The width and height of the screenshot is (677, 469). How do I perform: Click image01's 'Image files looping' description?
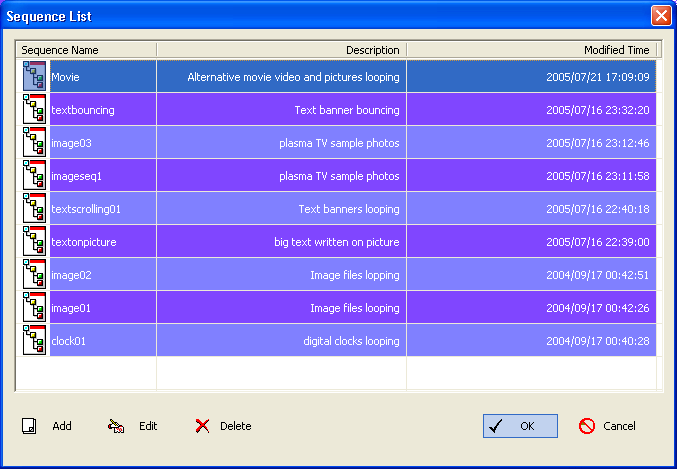tap(355, 308)
